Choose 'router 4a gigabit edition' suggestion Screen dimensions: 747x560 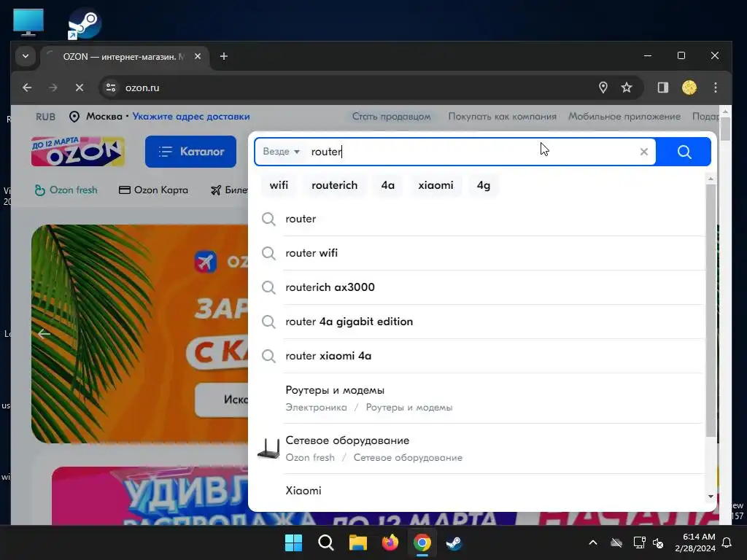(x=481, y=322)
